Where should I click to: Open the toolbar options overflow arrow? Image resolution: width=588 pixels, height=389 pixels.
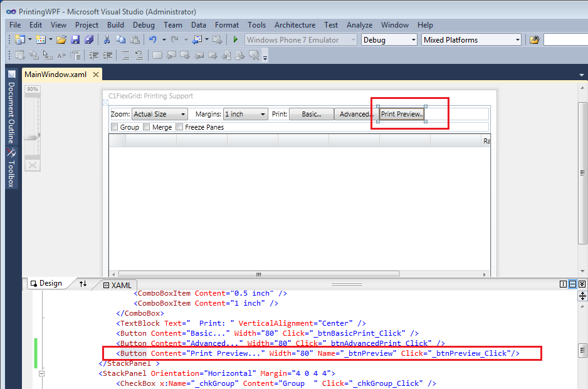(265, 58)
